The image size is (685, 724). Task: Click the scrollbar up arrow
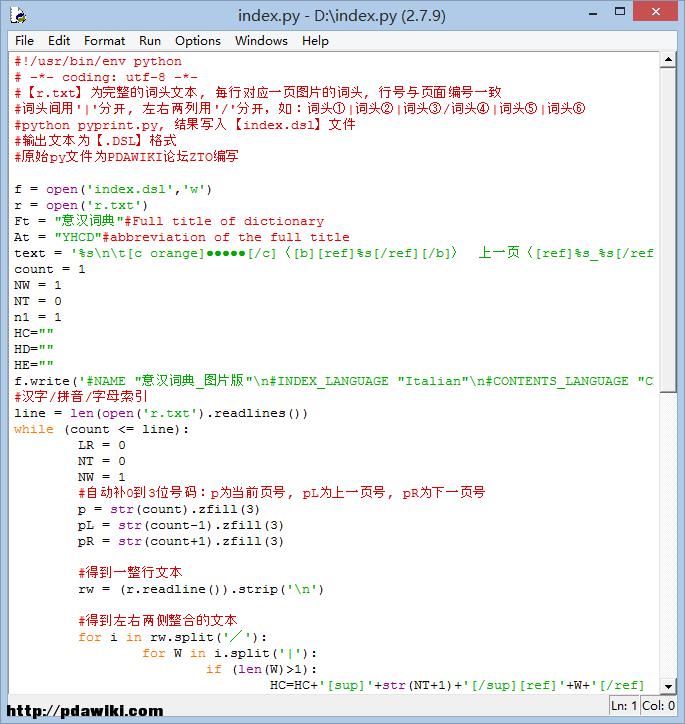(x=668, y=59)
